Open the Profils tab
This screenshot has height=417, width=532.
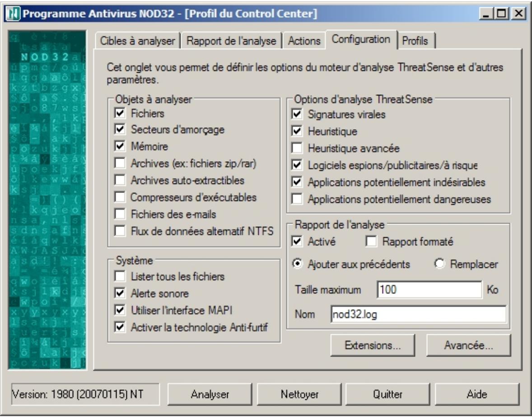pos(415,41)
